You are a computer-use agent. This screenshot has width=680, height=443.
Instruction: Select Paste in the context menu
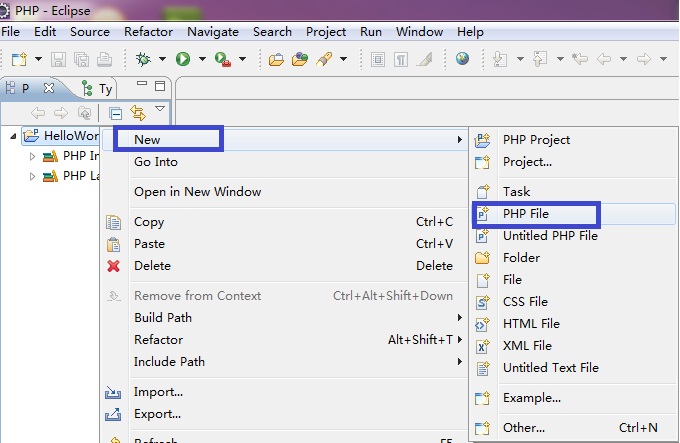pos(285,244)
